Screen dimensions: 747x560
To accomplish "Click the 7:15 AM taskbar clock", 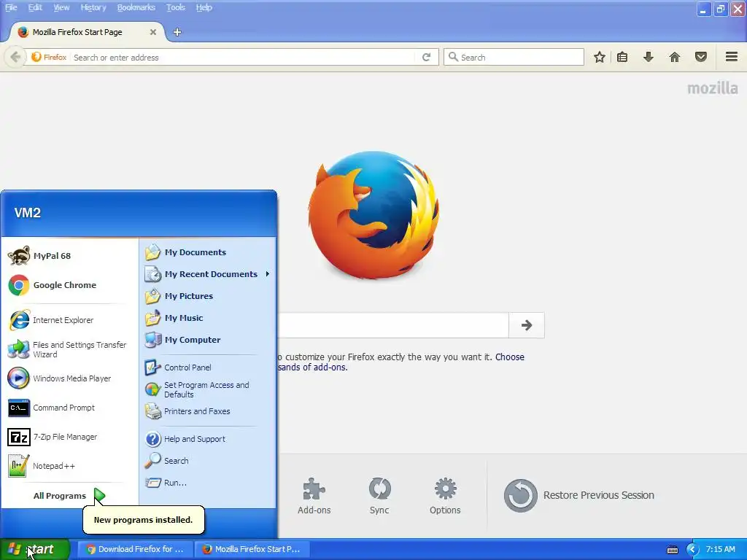I will pyautogui.click(x=720, y=549).
